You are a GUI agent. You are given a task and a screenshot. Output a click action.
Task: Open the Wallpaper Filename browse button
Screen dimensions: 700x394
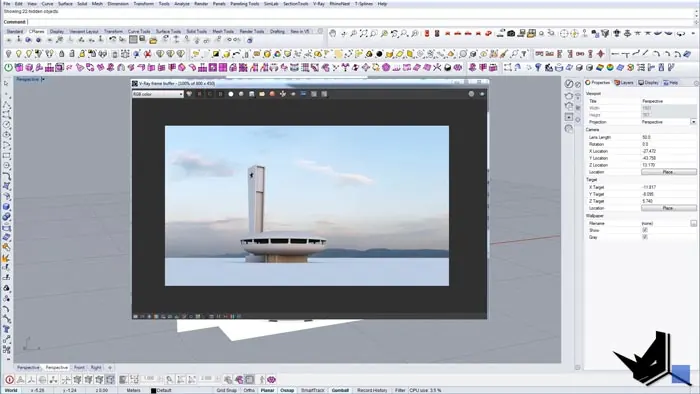coord(693,223)
